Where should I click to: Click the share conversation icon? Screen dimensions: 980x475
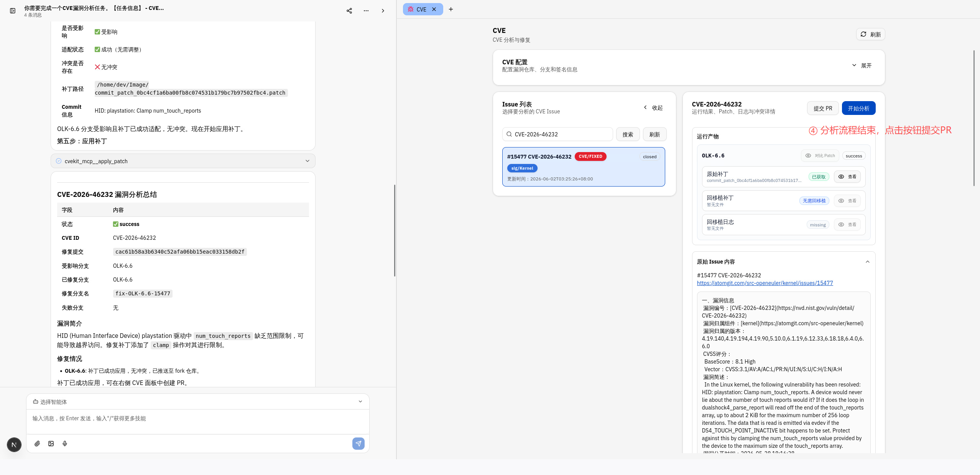click(349, 11)
